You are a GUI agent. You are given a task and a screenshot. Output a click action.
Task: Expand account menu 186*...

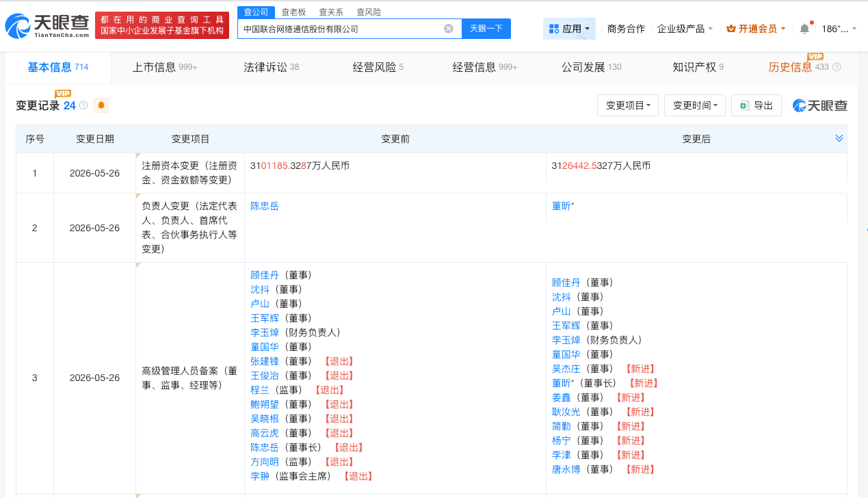pyautogui.click(x=839, y=29)
